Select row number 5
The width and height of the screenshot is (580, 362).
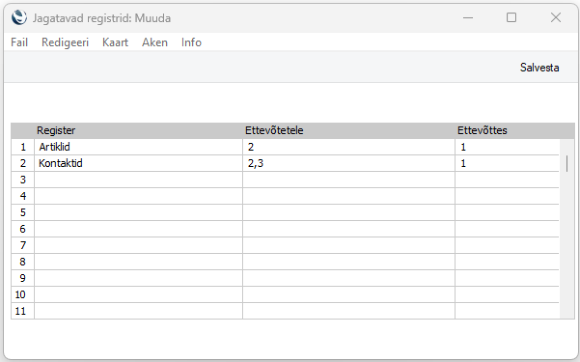(x=23, y=213)
